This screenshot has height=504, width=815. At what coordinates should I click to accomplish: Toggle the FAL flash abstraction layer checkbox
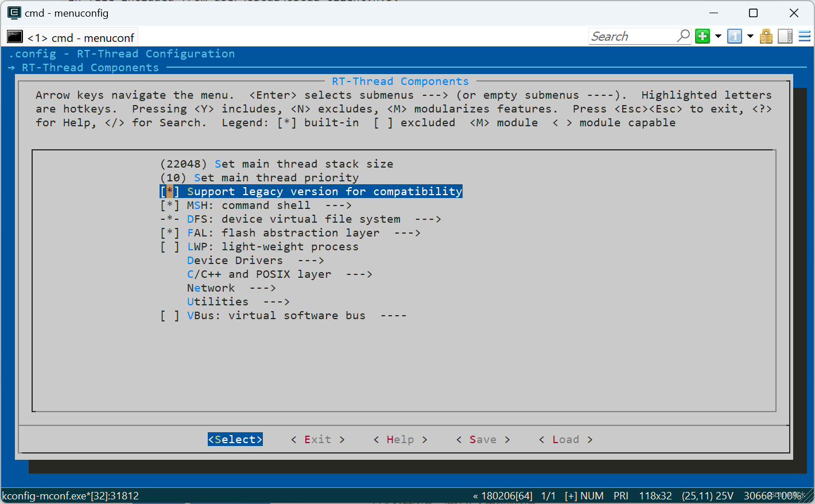(x=170, y=232)
